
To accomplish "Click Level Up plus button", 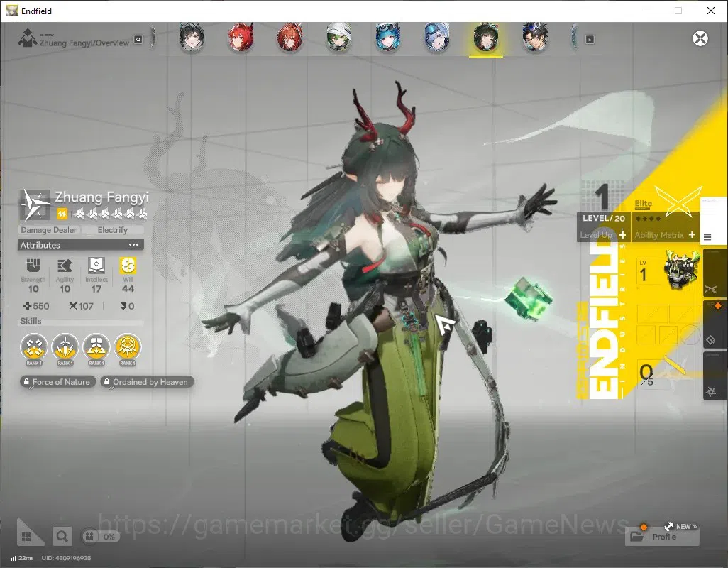I will pyautogui.click(x=622, y=235).
